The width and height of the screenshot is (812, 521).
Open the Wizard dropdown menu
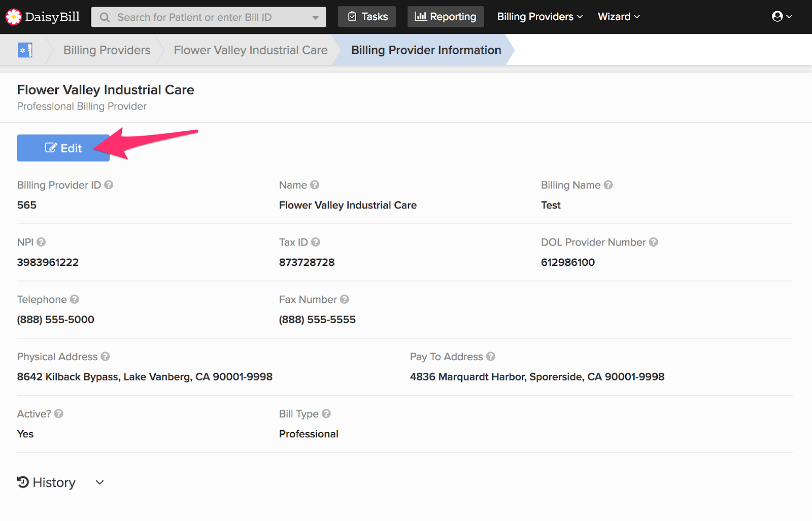[619, 17]
